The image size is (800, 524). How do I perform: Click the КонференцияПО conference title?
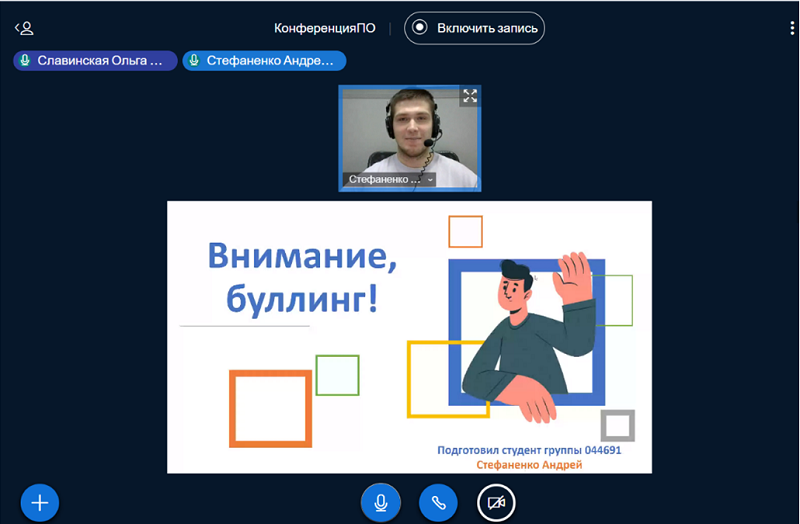coord(324,28)
